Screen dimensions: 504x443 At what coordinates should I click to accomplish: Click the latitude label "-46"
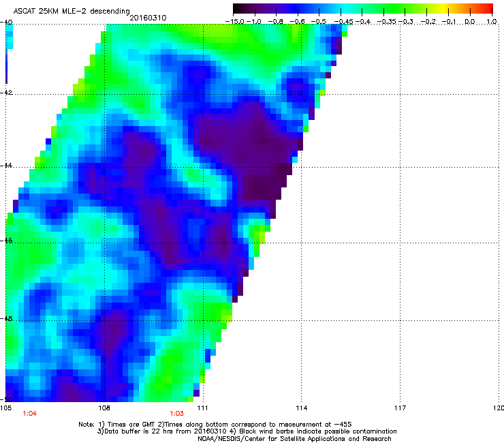coord(6,241)
